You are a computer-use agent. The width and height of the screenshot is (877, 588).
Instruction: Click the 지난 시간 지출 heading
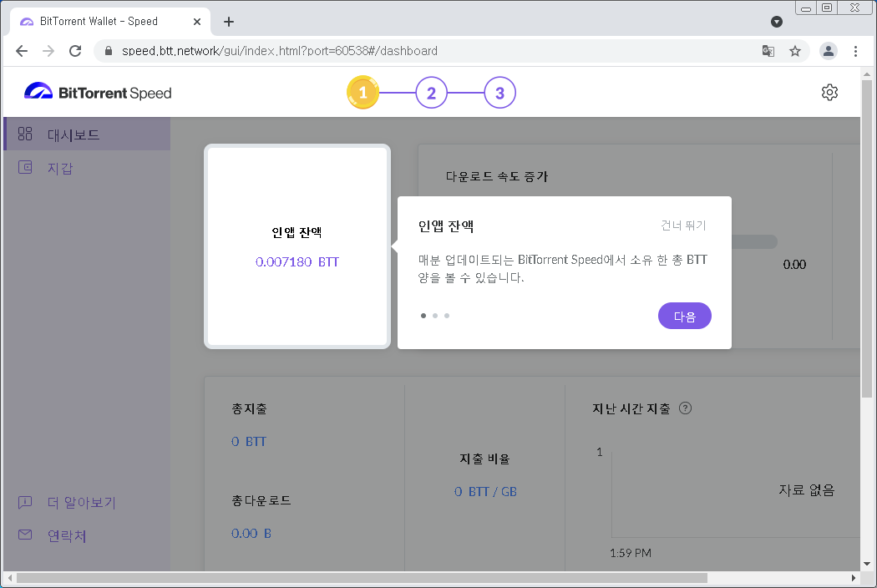tap(631, 409)
